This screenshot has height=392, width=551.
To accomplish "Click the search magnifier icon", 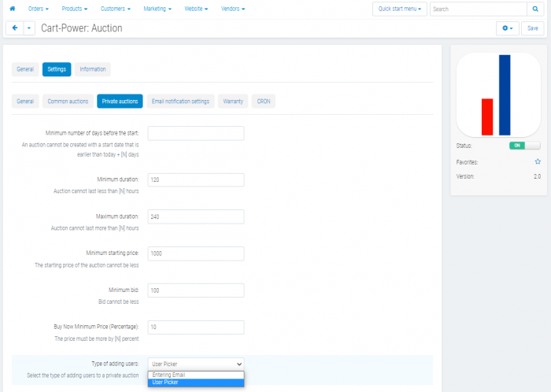I will (x=535, y=9).
